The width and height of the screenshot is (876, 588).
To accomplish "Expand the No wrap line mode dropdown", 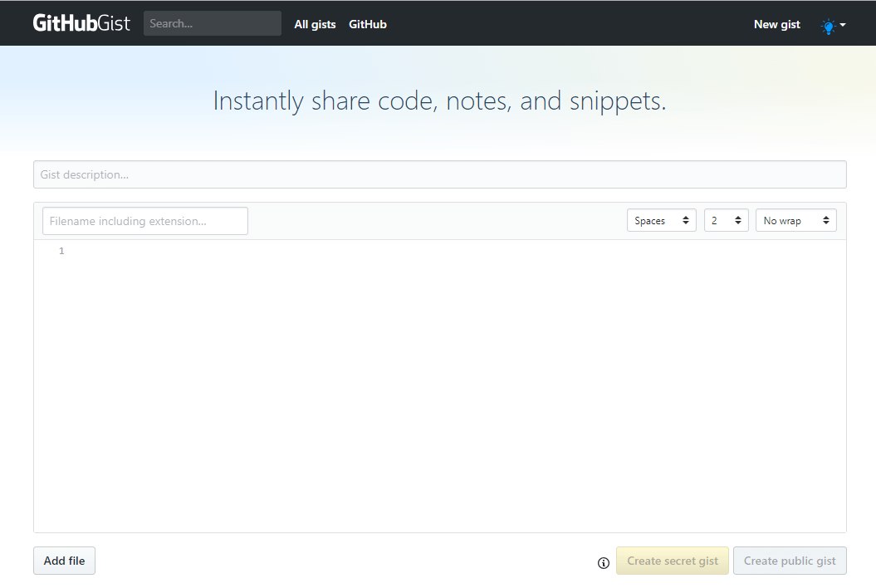I will 795,221.
